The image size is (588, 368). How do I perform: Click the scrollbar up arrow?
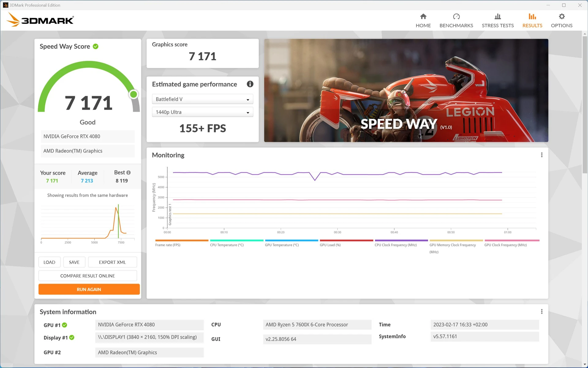point(585,34)
